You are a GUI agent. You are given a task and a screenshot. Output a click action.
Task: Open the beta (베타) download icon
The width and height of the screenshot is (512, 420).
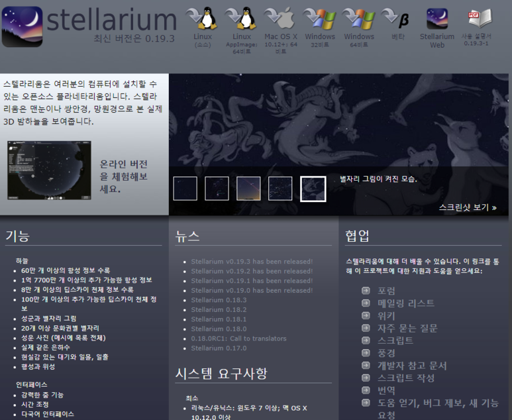point(395,19)
